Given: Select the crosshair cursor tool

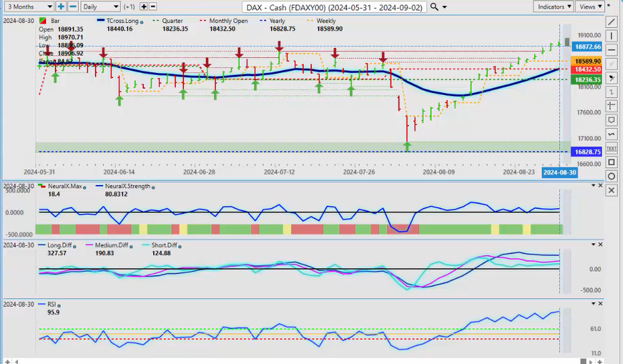Looking at the screenshot, I should [612, 106].
